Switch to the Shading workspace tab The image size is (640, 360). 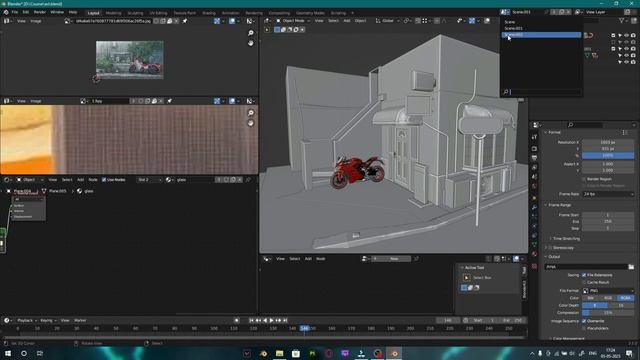point(209,13)
